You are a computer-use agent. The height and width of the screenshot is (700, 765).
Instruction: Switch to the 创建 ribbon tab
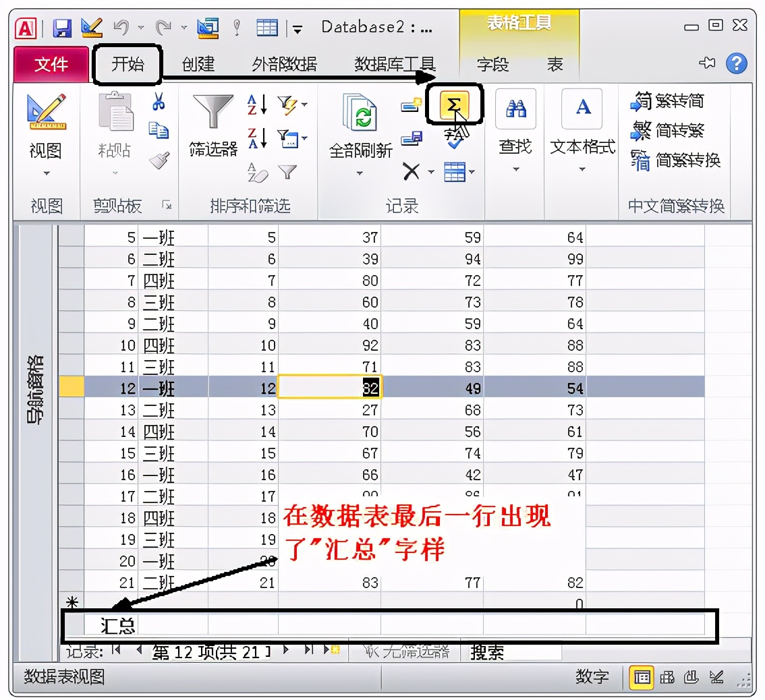(x=198, y=65)
